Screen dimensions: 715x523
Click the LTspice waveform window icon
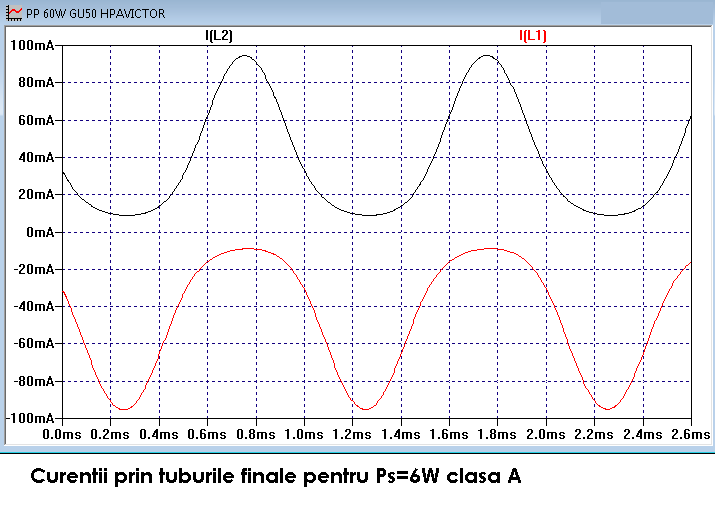click(x=13, y=13)
